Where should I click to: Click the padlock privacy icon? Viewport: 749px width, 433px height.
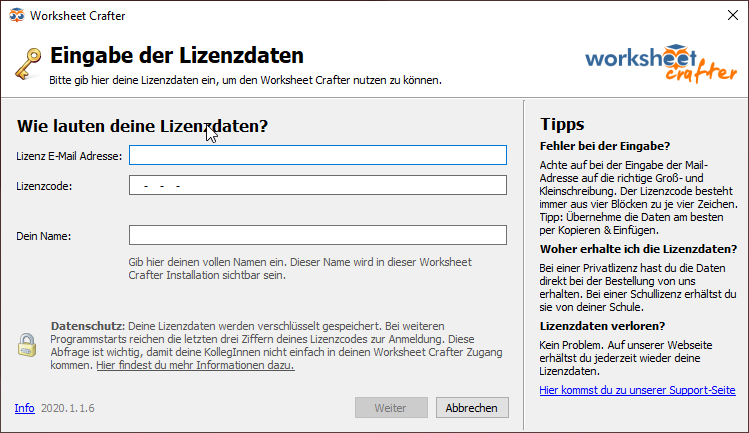pos(26,344)
